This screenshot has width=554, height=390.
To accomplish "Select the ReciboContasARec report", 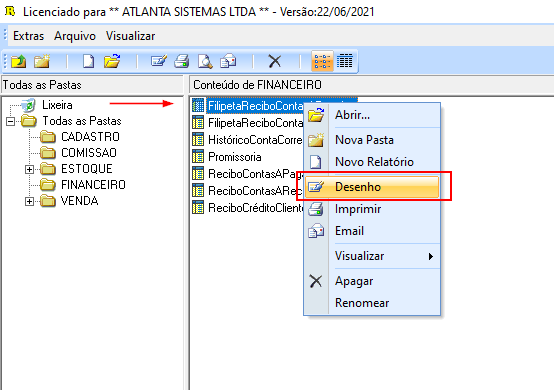I will point(255,191).
